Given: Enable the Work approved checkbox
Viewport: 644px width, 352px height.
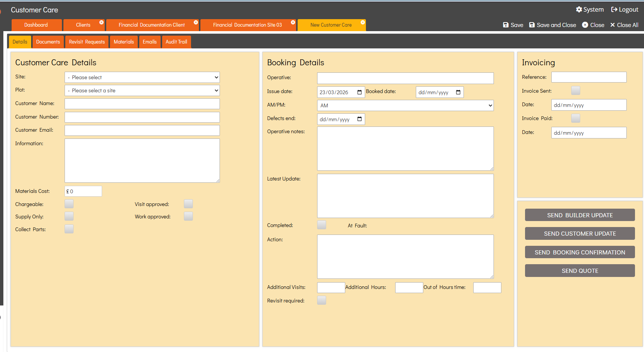Looking at the screenshot, I should (x=188, y=216).
